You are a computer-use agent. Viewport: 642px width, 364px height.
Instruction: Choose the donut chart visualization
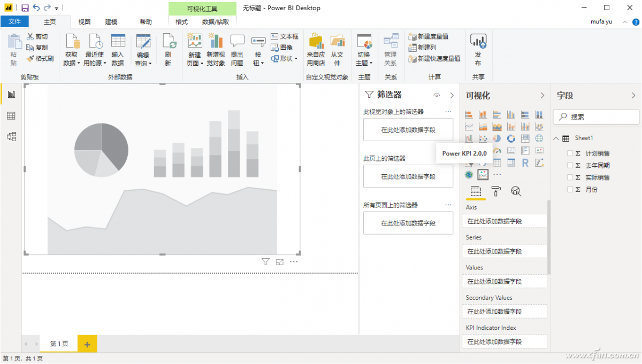[x=511, y=138]
